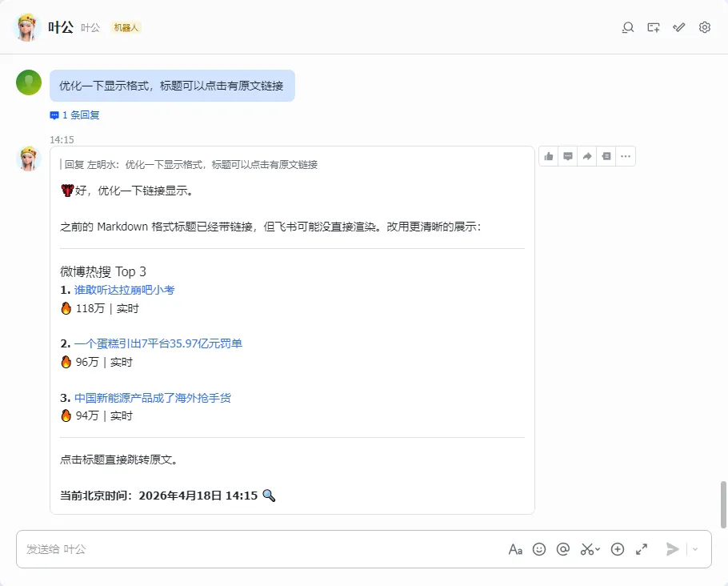Click the thumbs-up reaction on the message

[x=549, y=156]
